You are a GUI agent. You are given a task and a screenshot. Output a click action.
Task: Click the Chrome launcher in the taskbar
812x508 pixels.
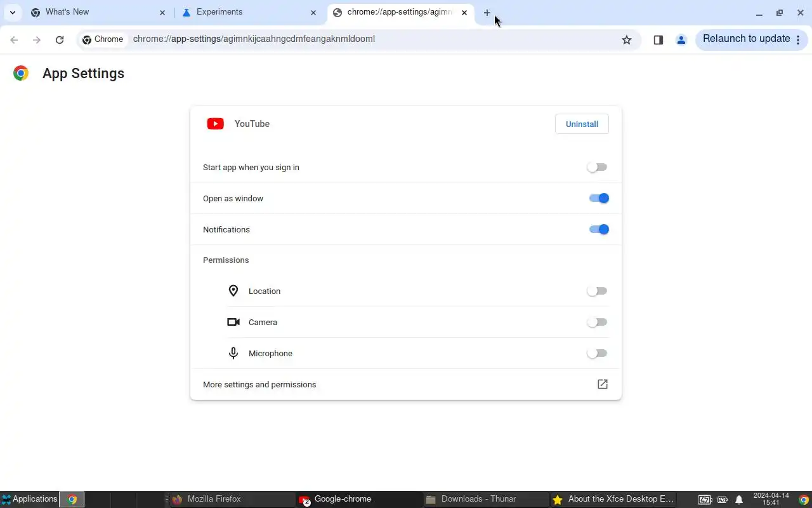click(x=72, y=500)
